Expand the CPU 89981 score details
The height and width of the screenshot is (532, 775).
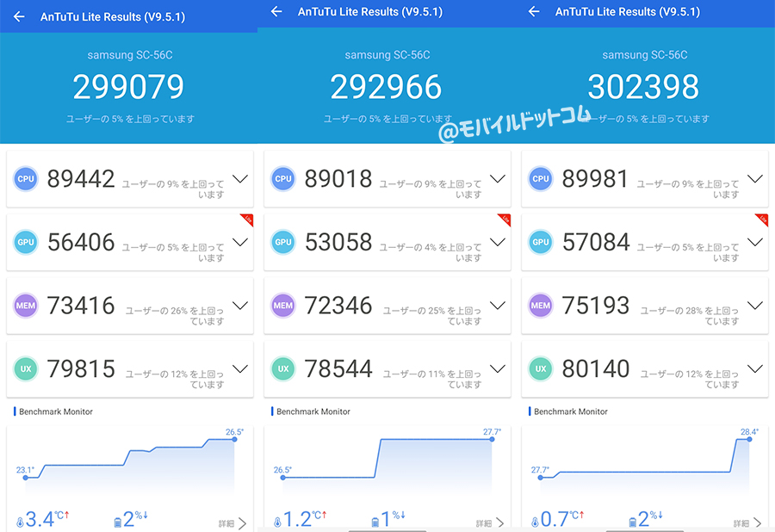755,179
